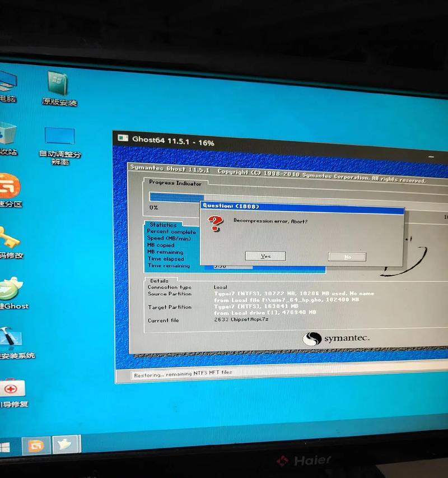Image resolution: width=448 pixels, height=478 pixels.
Task: Click the 'MB copied' statistic label
Action: [161, 245]
